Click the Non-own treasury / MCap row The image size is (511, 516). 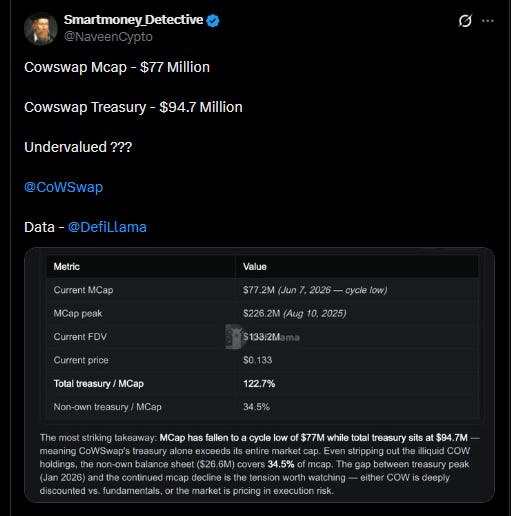[262, 407]
